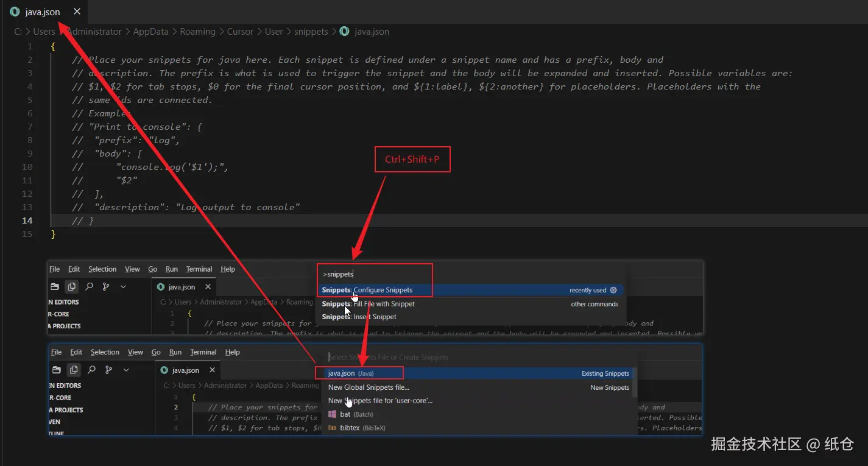Open Run menu in 'Select Snippets File' screenshot
868x466 pixels.
point(175,352)
